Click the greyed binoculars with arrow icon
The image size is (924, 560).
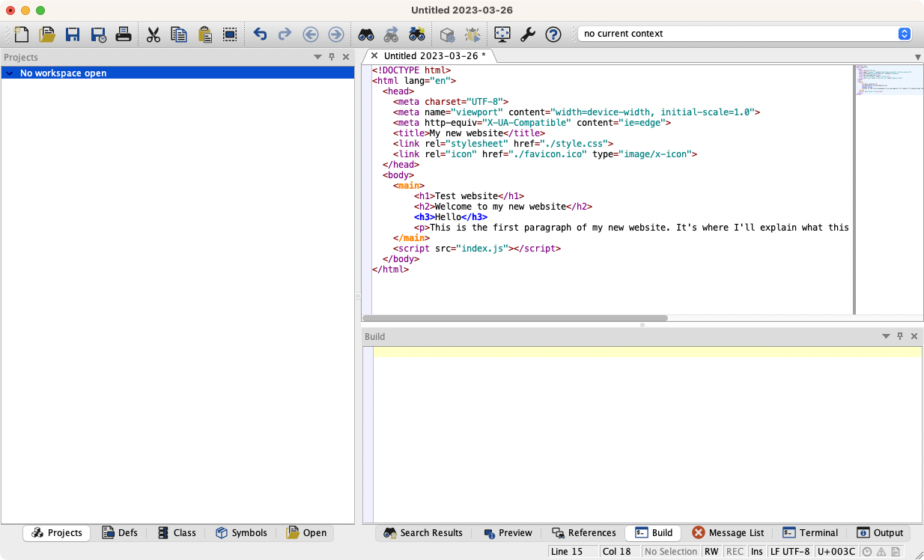pos(392,34)
